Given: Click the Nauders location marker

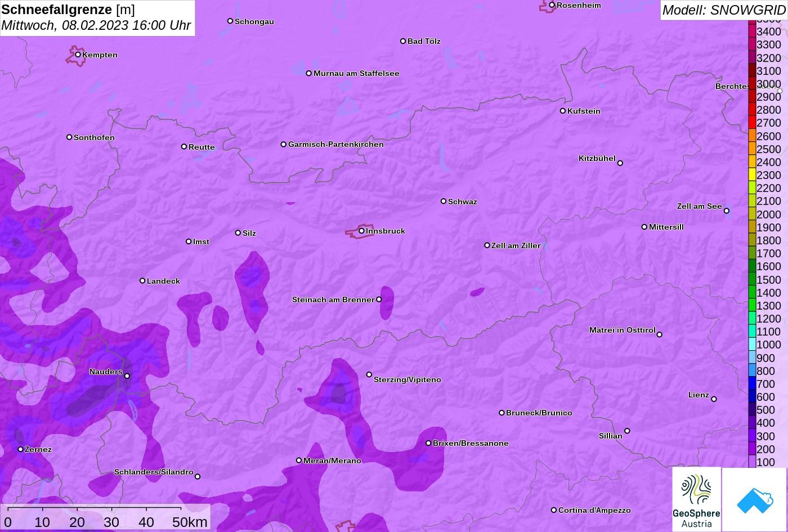Looking at the screenshot, I should click(x=127, y=376).
